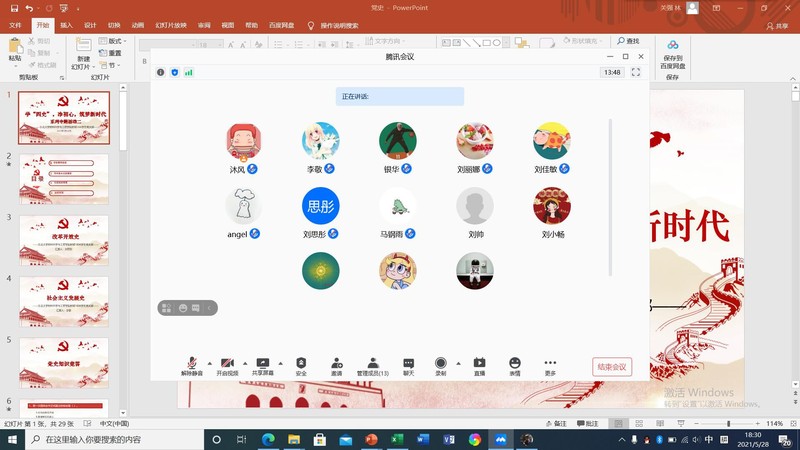Image resolution: width=800 pixels, height=450 pixels.
Task: Open the Design ribbon tab
Action: coord(90,25)
